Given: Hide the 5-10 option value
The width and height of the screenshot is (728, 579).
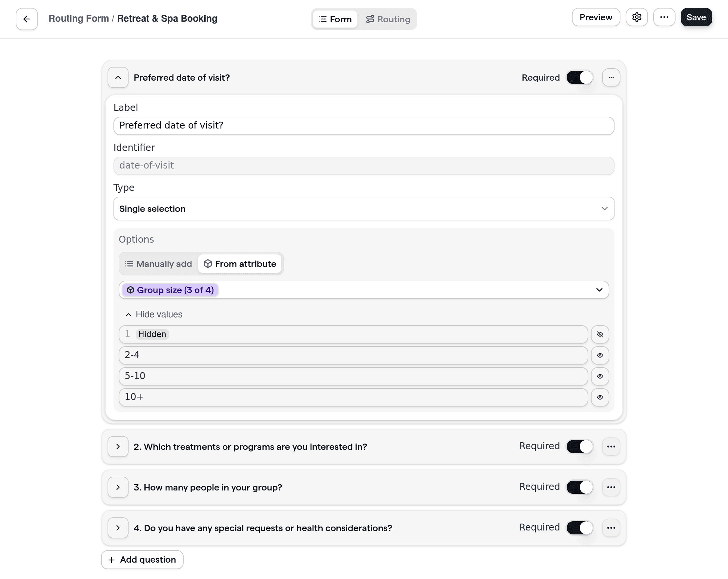Looking at the screenshot, I should point(600,376).
